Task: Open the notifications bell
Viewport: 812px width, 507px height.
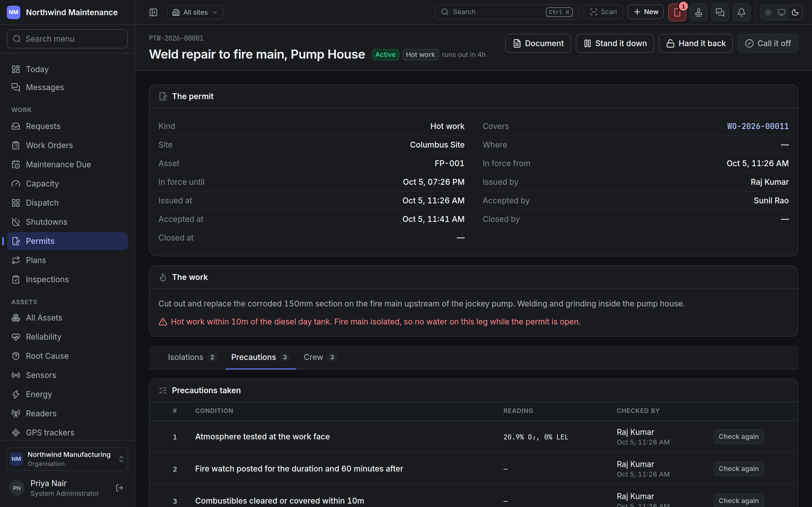Action: 741,12
